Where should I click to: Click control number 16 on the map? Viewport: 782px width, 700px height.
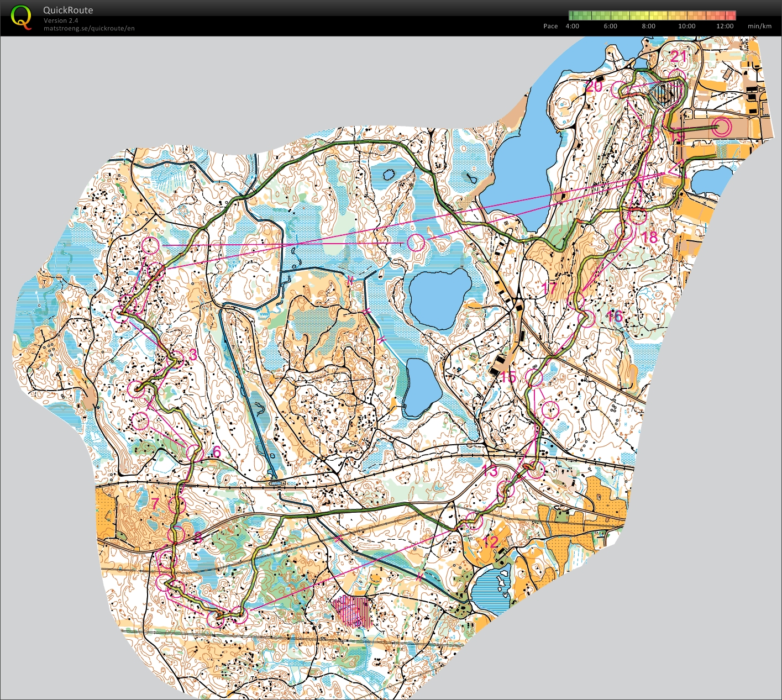(615, 317)
